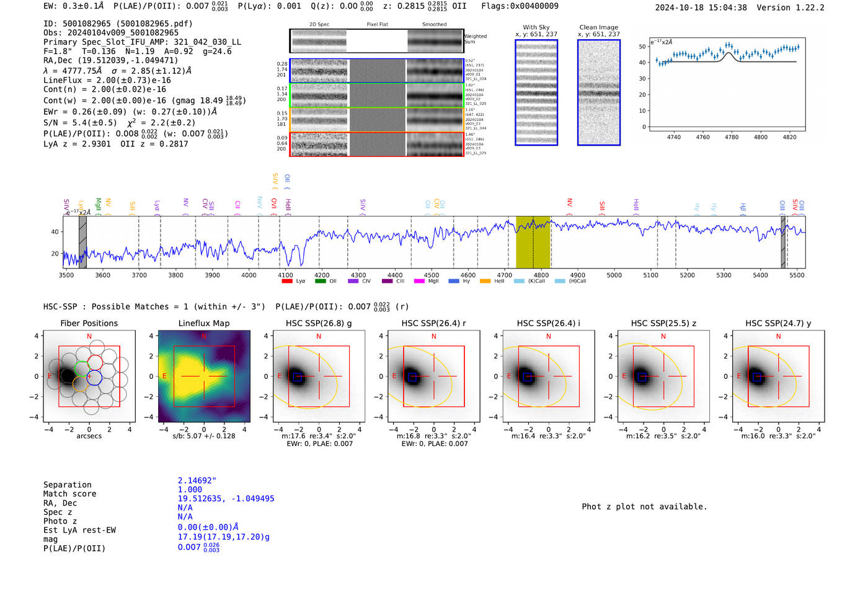The height and width of the screenshot is (591, 868).
Task: Click the Fiber Positions plot
Action: [x=89, y=376]
